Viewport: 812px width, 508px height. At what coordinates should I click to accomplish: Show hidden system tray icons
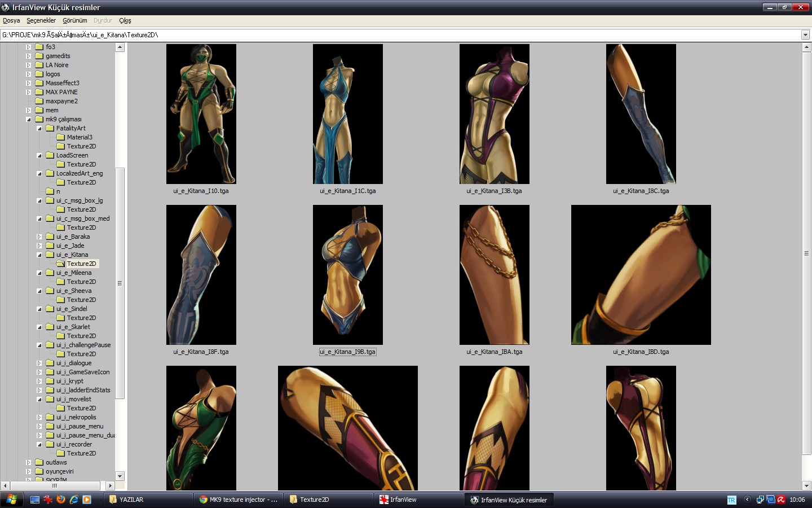(747, 500)
